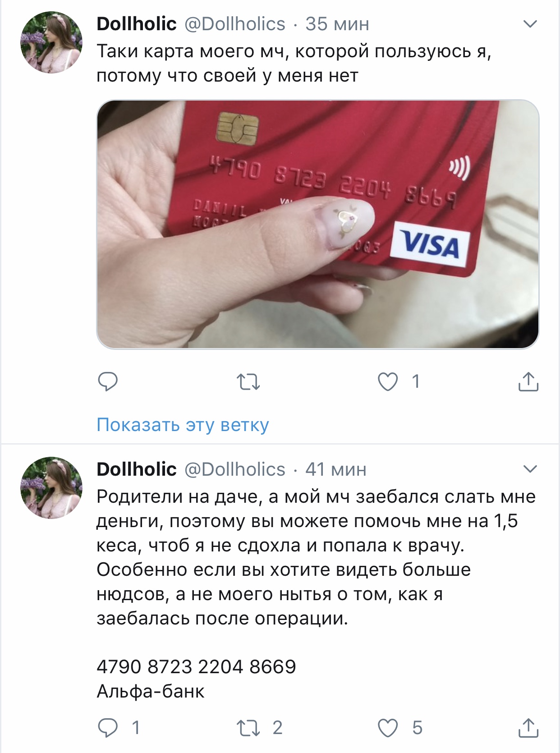Open Dollholic avatar on second tweet
The width and height of the screenshot is (560, 753).
point(51,488)
